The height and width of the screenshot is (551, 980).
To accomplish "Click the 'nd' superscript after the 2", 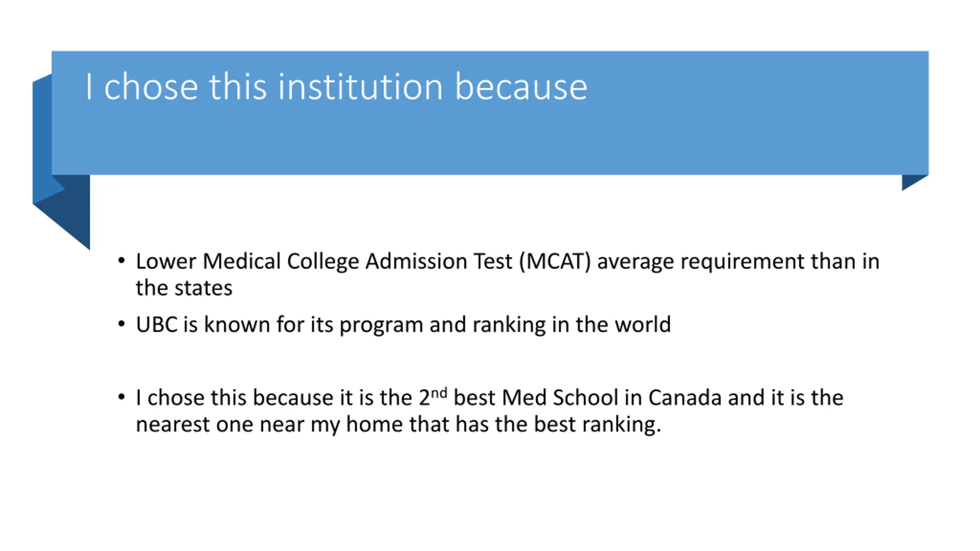I will 439,393.
